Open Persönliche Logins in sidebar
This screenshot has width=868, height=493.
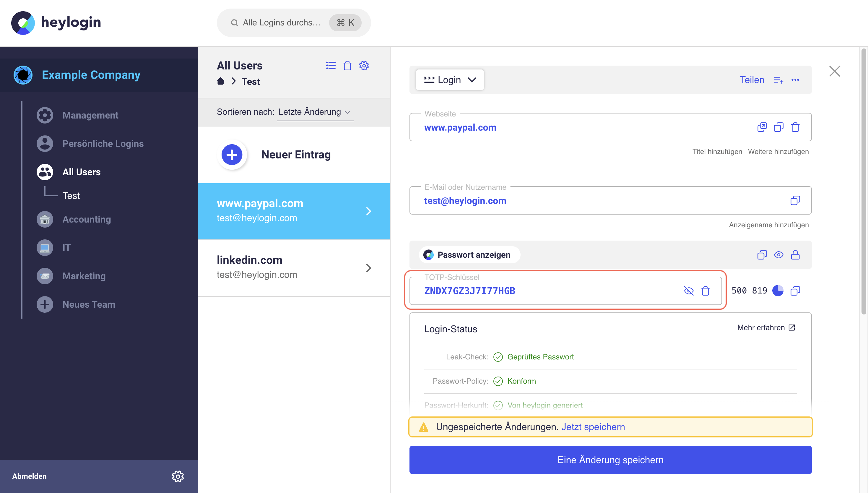pyautogui.click(x=103, y=143)
